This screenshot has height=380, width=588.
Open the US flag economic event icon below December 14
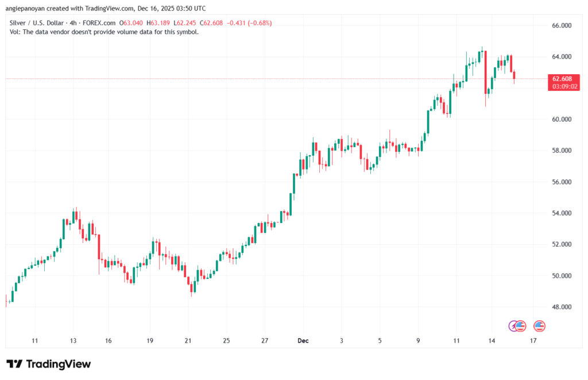(520, 326)
